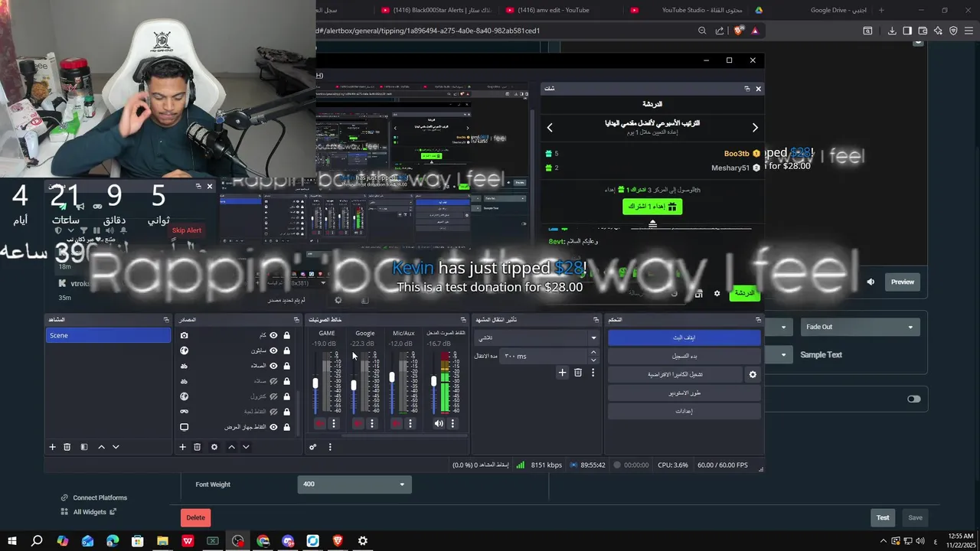The image size is (980, 551).
Task: Move scene down with Scenes panel down arrow
Action: (x=116, y=447)
